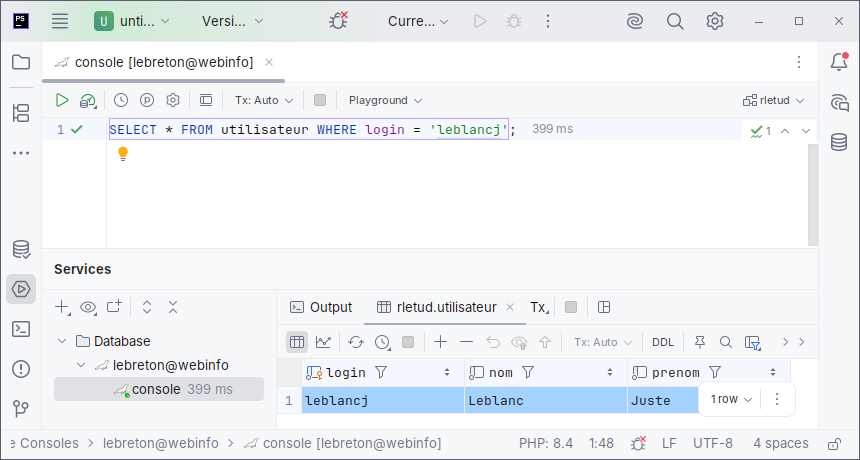Open the main hamburger menu
The height and width of the screenshot is (460, 860).
60,21
